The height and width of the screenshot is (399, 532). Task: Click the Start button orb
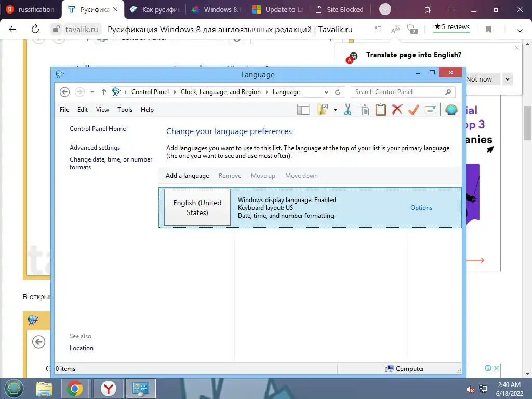[14, 389]
